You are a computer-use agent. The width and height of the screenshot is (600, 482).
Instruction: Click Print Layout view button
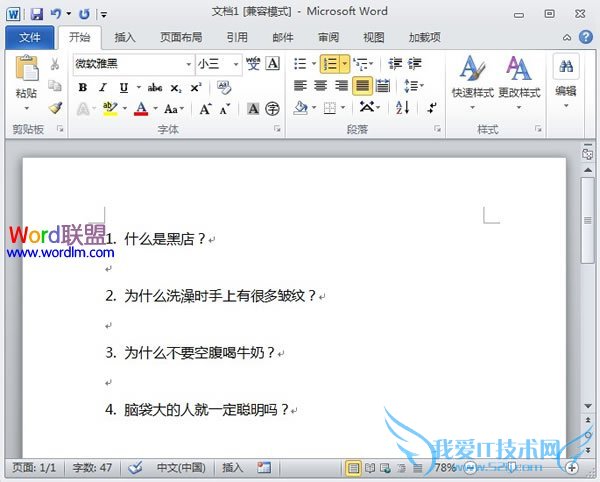point(353,467)
